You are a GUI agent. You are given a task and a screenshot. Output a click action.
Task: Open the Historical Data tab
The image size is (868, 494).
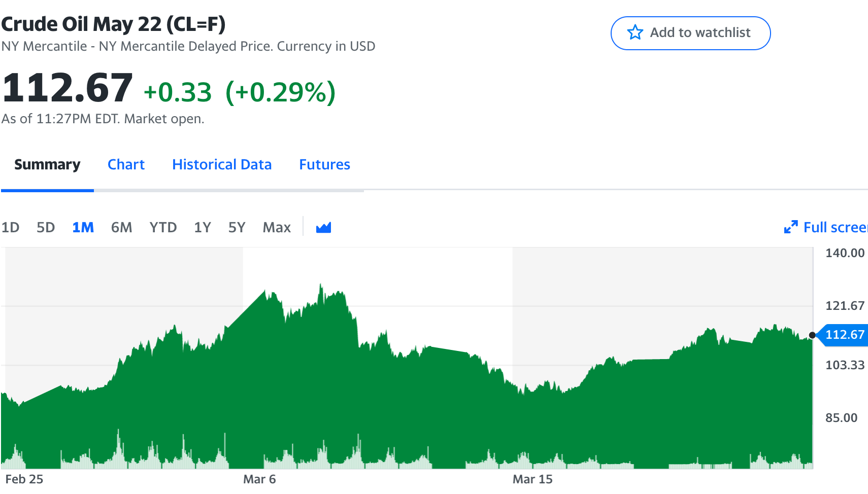[222, 164]
